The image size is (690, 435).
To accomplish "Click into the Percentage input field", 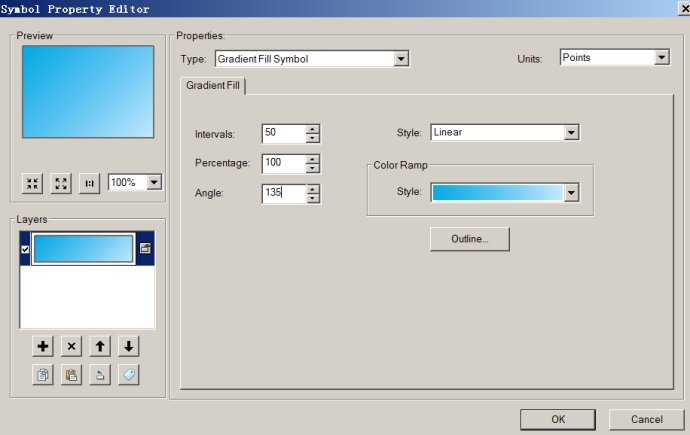I will click(x=284, y=163).
